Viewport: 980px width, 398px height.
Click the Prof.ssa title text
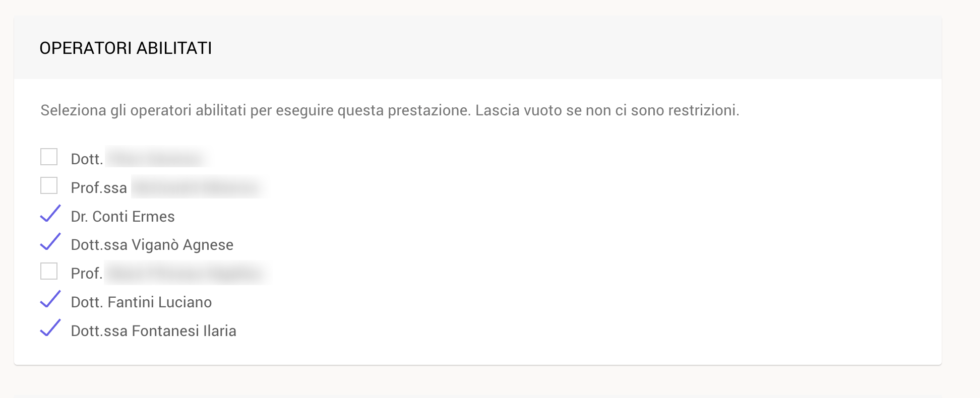(x=99, y=188)
